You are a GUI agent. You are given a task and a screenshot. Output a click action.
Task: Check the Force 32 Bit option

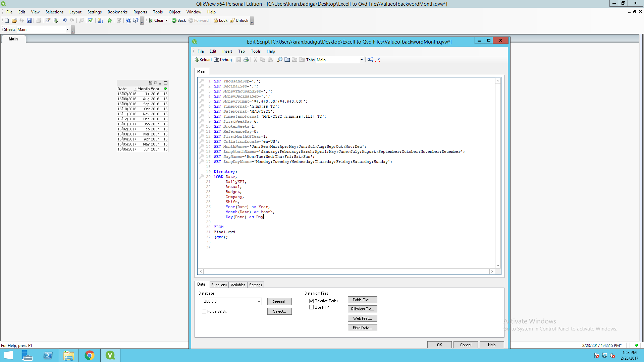coord(204,311)
